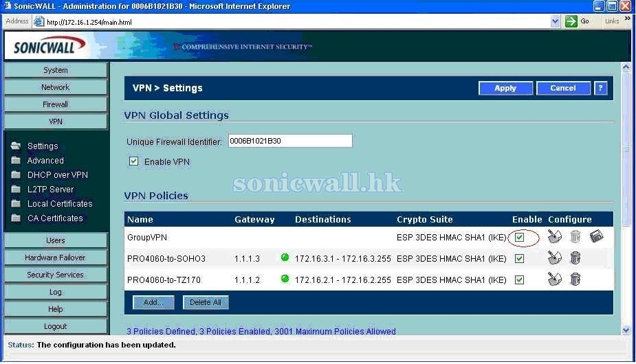This screenshot has height=364, width=636.
Task: Click gateway address 1.1.1.2
Action: point(247,280)
